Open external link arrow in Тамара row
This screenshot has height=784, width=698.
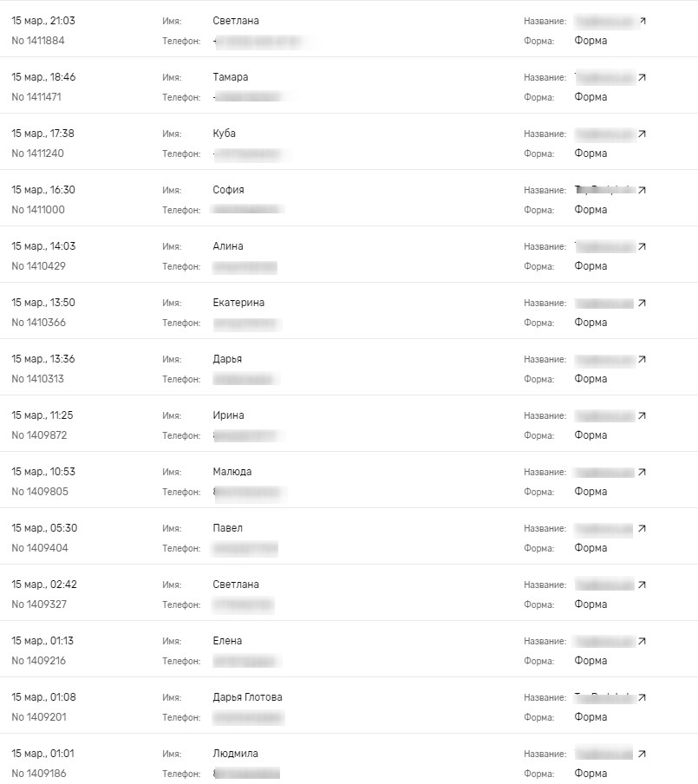(x=642, y=77)
